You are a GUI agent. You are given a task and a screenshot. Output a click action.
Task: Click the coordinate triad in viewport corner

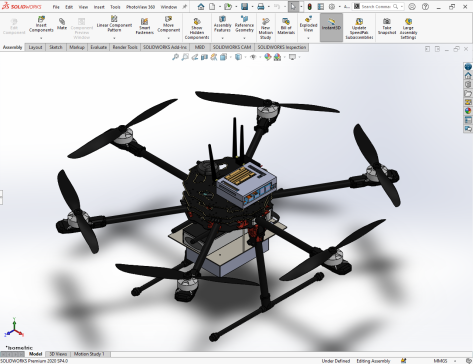coord(14,328)
